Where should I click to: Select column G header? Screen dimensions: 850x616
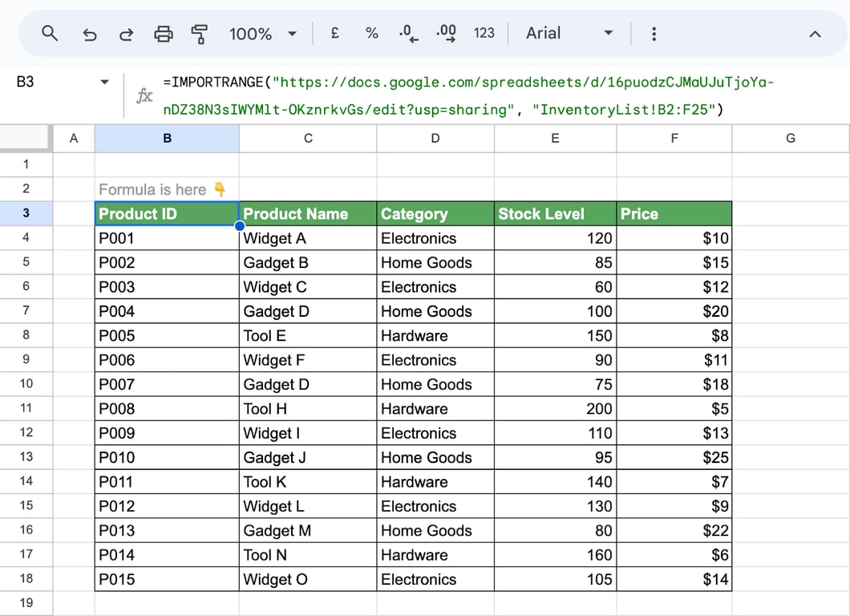(791, 138)
